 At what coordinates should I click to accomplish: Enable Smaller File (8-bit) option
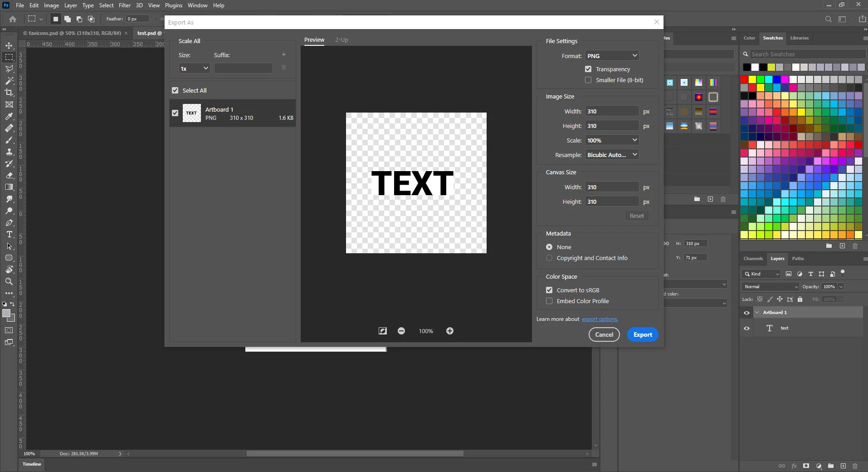tap(588, 80)
